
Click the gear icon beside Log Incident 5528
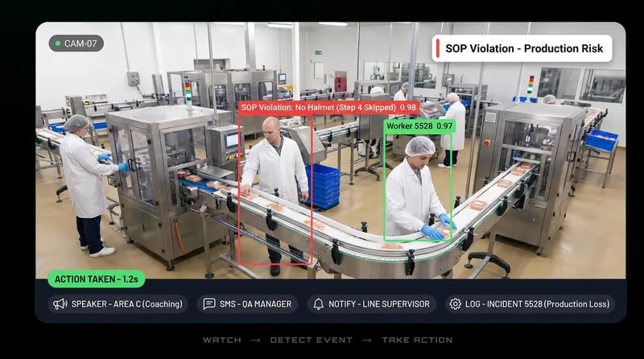point(455,304)
